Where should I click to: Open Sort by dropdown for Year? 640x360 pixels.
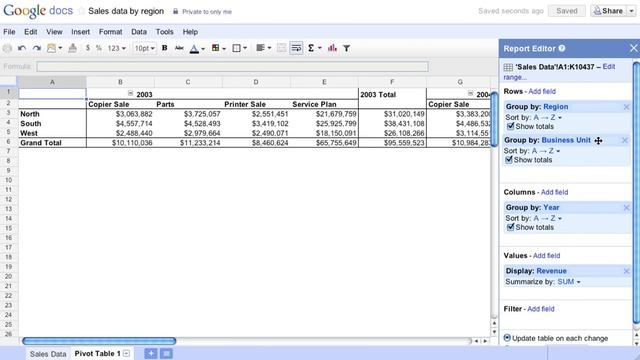(548, 218)
